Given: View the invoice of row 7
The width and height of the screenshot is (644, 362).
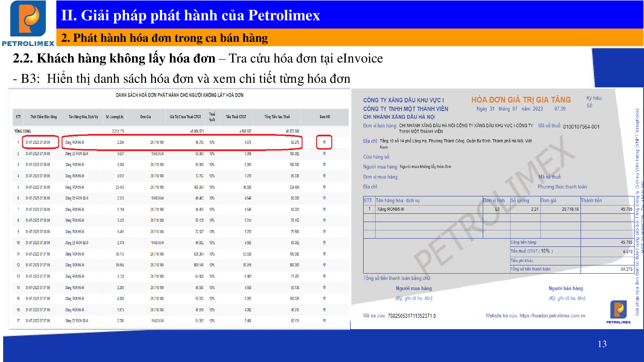Looking at the screenshot, I should coord(324,209).
